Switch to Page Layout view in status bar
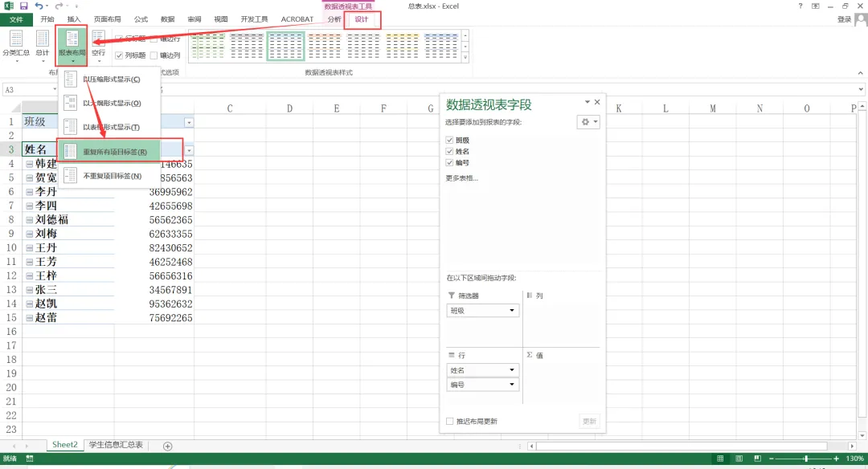Image resolution: width=868 pixels, height=469 pixels. [739, 459]
